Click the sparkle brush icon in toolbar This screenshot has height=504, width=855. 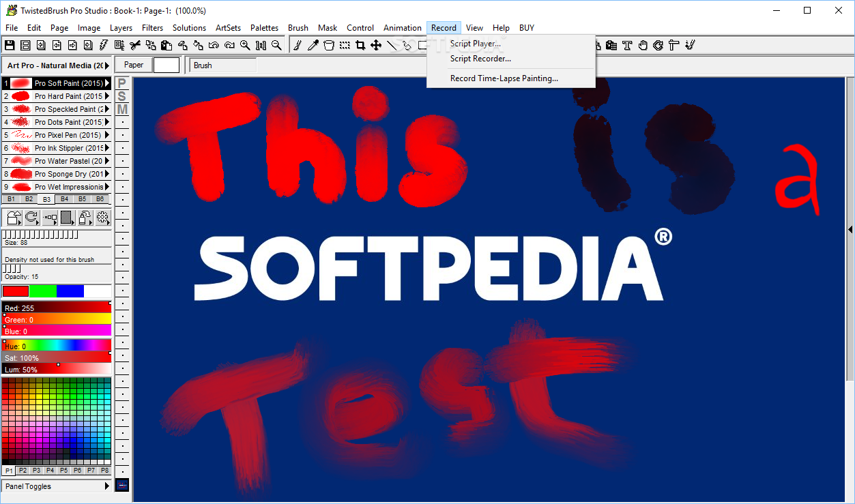pyautogui.click(x=690, y=45)
